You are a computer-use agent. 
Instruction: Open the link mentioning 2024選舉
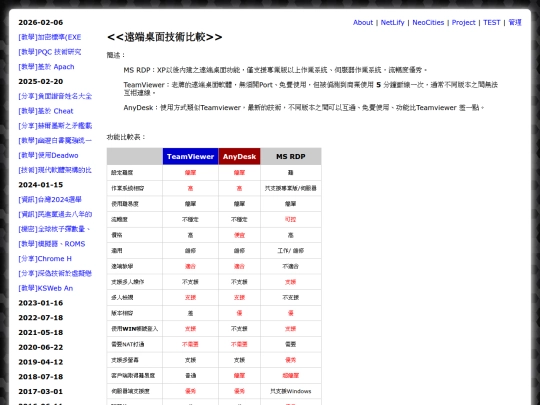[x=50, y=199]
